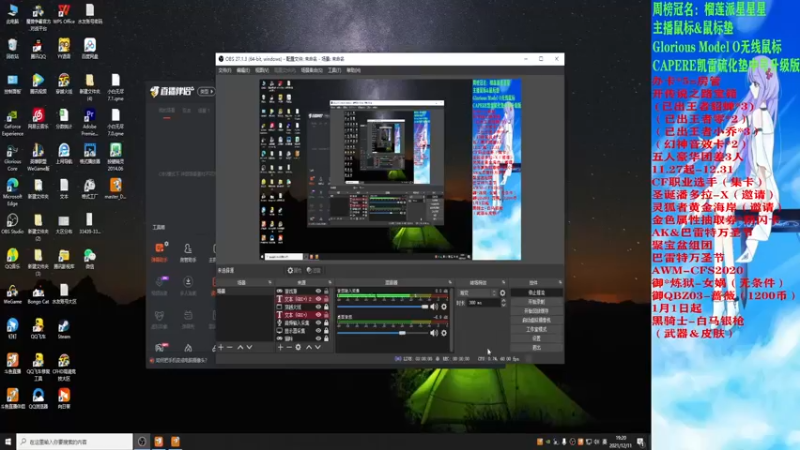Toggle visibility of 显示器采集 source
Image resolution: width=800 pixels, height=450 pixels.
point(318,331)
